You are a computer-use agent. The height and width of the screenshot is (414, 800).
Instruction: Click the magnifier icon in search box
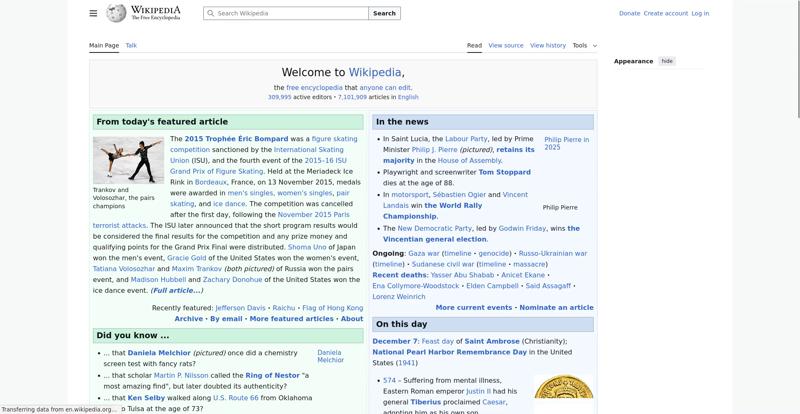pos(210,14)
